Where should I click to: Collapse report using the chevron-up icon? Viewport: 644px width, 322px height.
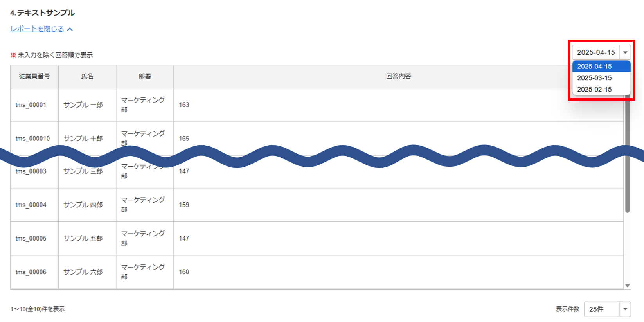coord(70,29)
